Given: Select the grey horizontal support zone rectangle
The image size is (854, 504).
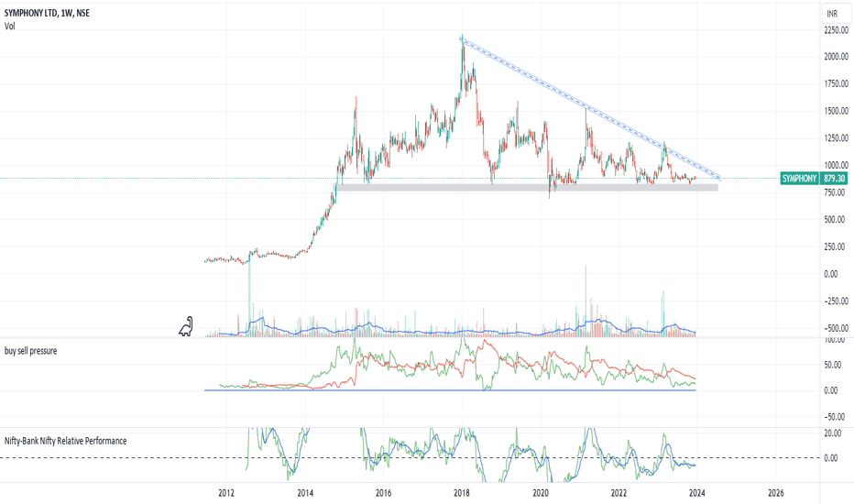Looking at the screenshot, I should pos(526,188).
